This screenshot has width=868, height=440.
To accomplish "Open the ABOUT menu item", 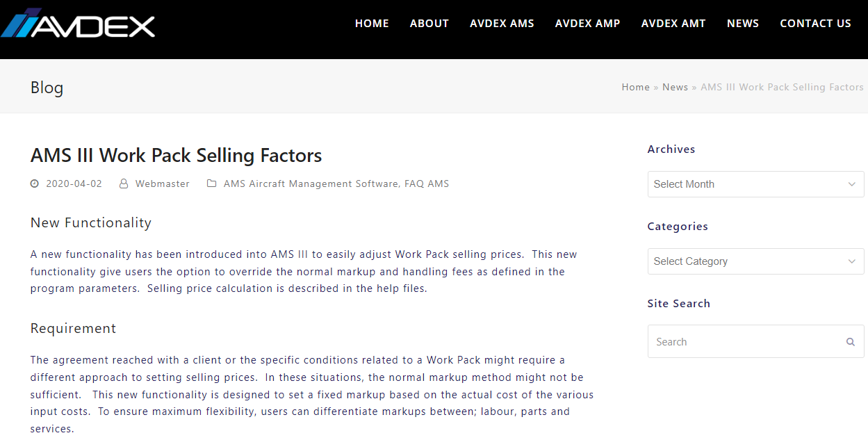I will pos(429,24).
